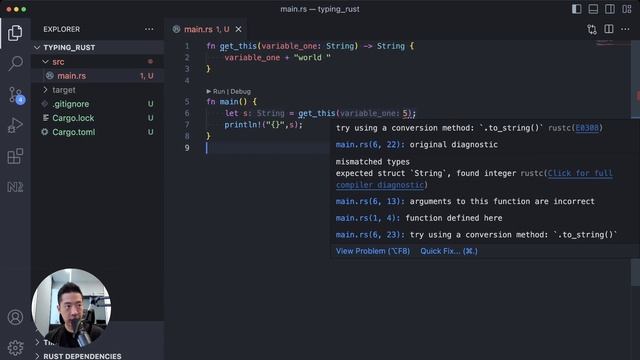Click the get_this function name on line 1
The image size is (640, 360).
(x=238, y=46)
